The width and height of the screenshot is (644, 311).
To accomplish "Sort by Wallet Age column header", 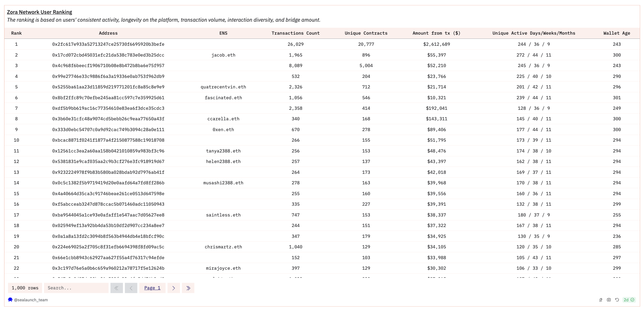I will pos(617,33).
